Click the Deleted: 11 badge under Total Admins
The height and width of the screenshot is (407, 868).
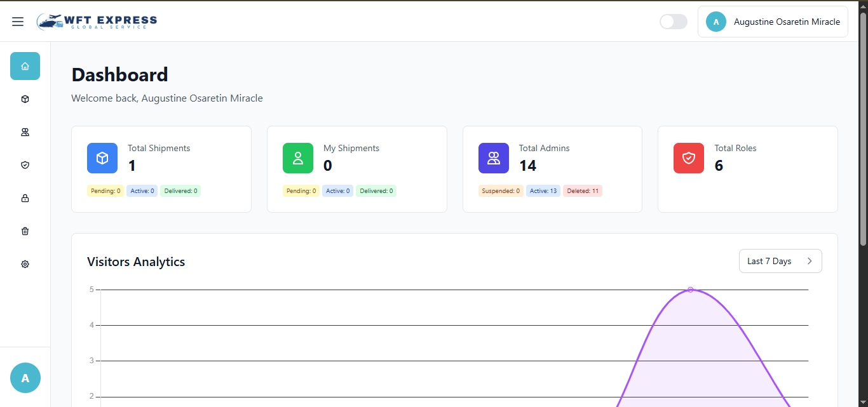(582, 190)
